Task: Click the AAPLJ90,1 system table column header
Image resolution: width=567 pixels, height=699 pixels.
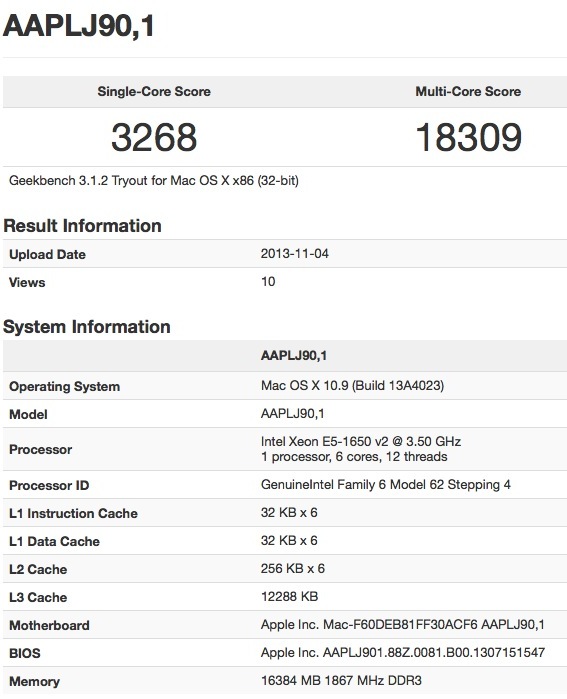Action: [x=294, y=356]
